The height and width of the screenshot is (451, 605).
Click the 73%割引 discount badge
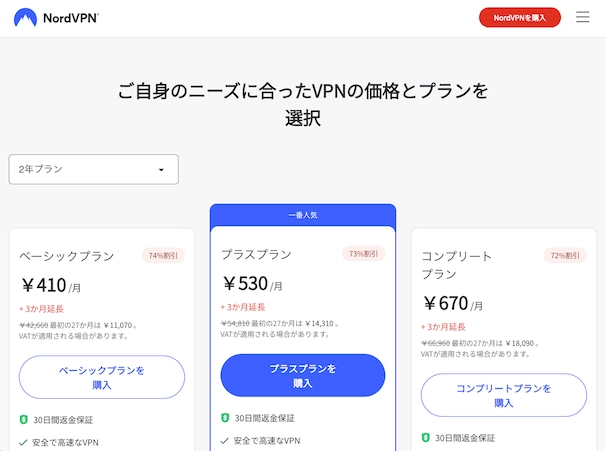point(363,253)
